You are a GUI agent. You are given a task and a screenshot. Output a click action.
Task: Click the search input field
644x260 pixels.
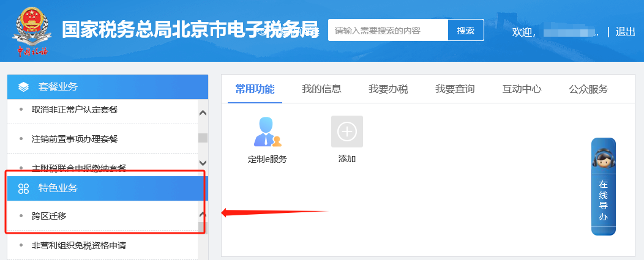point(388,30)
